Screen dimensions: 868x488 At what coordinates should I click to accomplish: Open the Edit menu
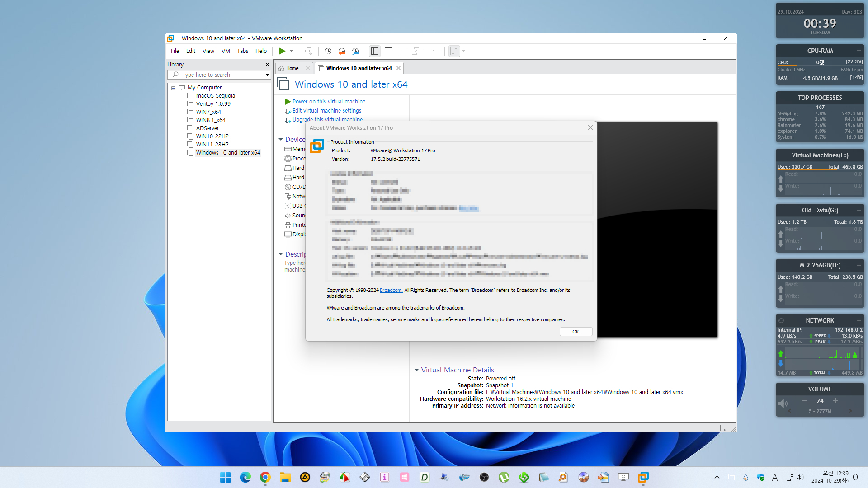pyautogui.click(x=191, y=51)
